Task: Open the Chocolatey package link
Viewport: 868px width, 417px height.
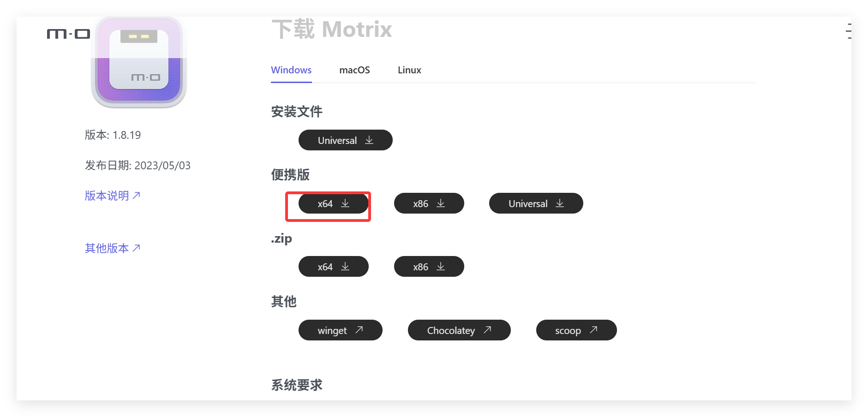Action: [459, 330]
